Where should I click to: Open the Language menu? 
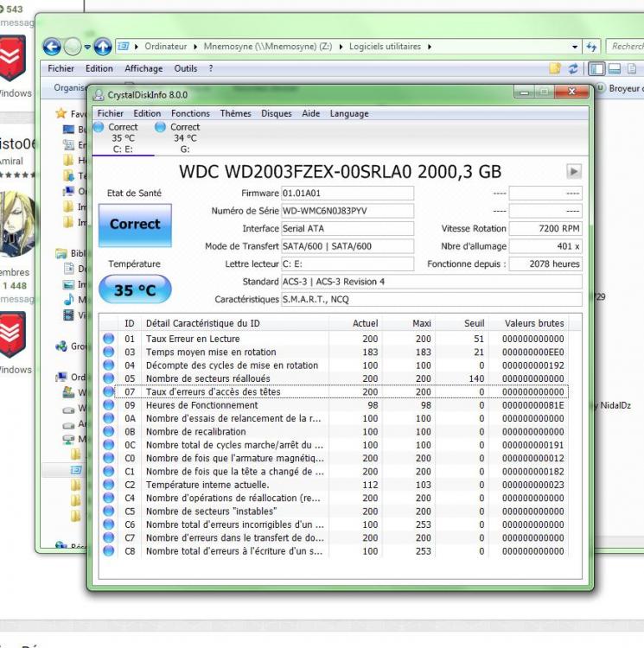349,113
